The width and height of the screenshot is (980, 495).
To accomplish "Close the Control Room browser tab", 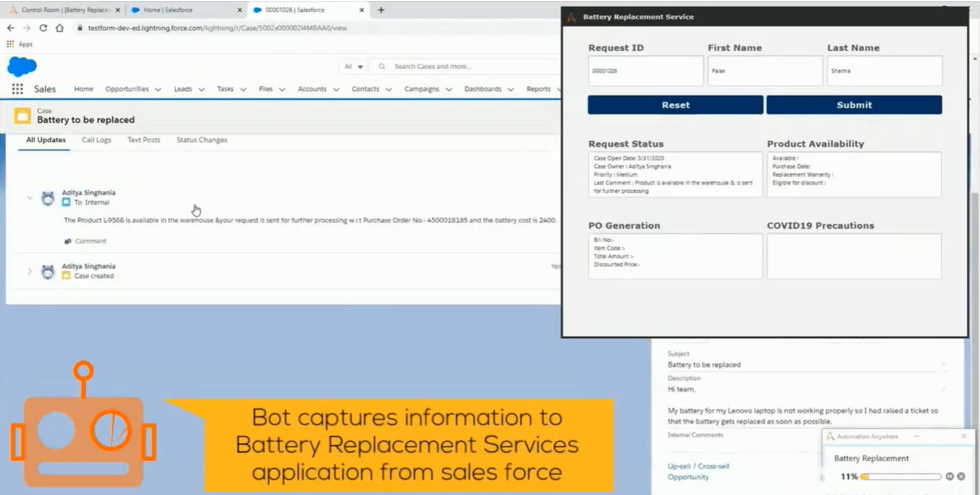I will (118, 10).
